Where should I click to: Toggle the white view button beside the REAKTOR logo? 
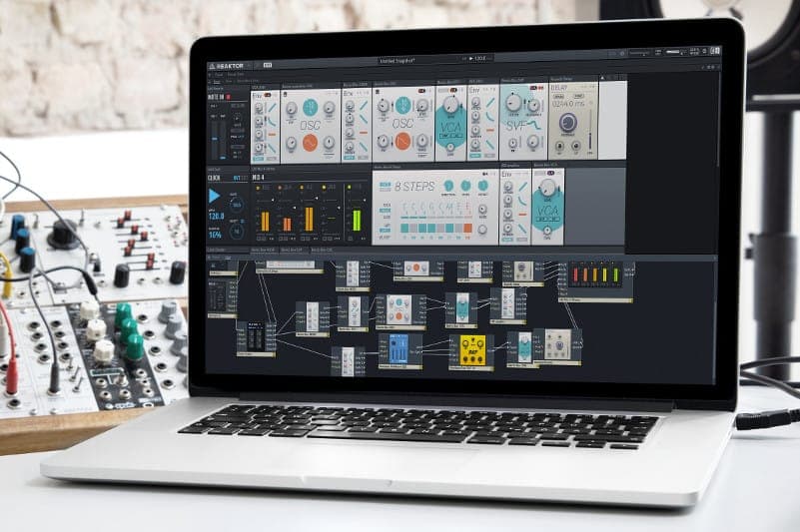point(268,65)
